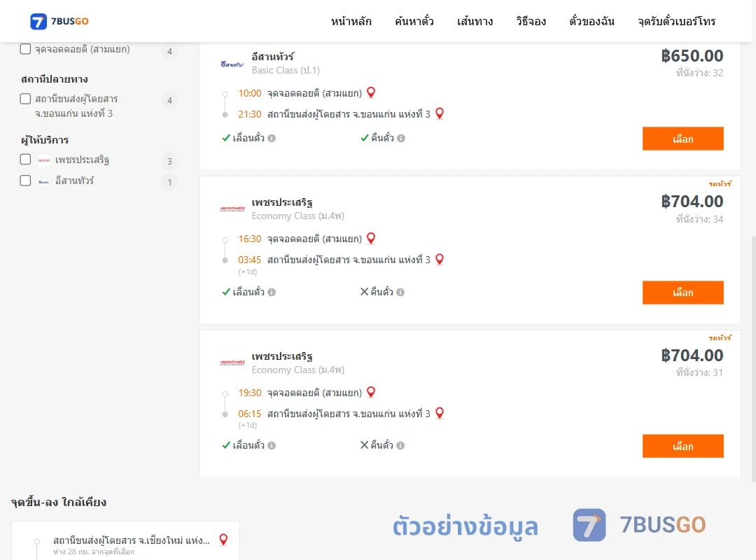Click count badge 3 beside เพชรประเสริฐ filter
This screenshot has width=756, height=560.
[x=169, y=161]
